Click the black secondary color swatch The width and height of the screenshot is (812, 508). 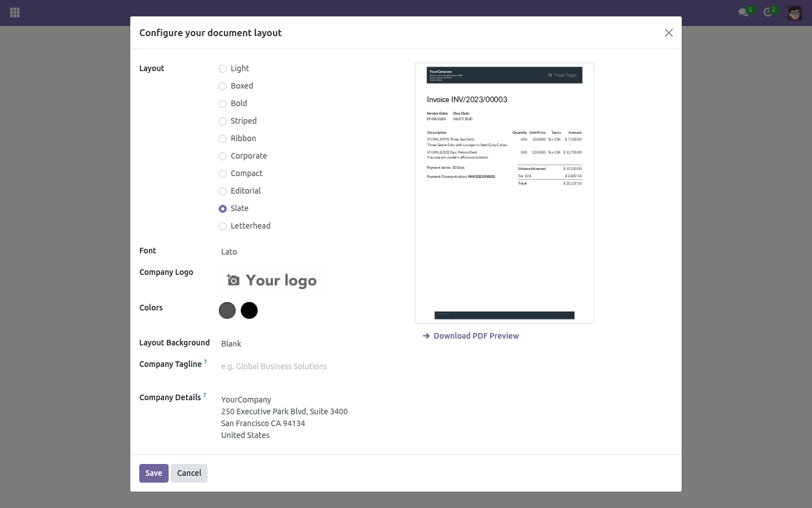(249, 310)
